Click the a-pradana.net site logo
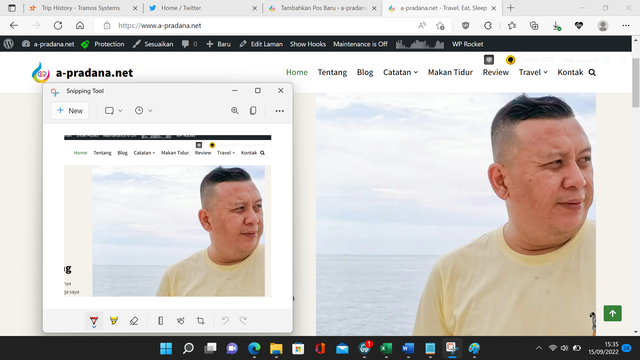 [82, 73]
